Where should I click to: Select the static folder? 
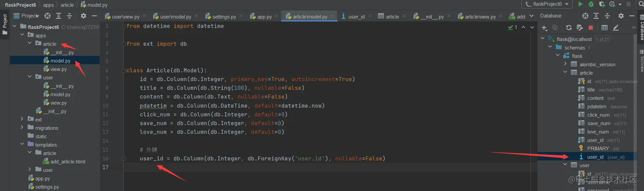point(41,136)
